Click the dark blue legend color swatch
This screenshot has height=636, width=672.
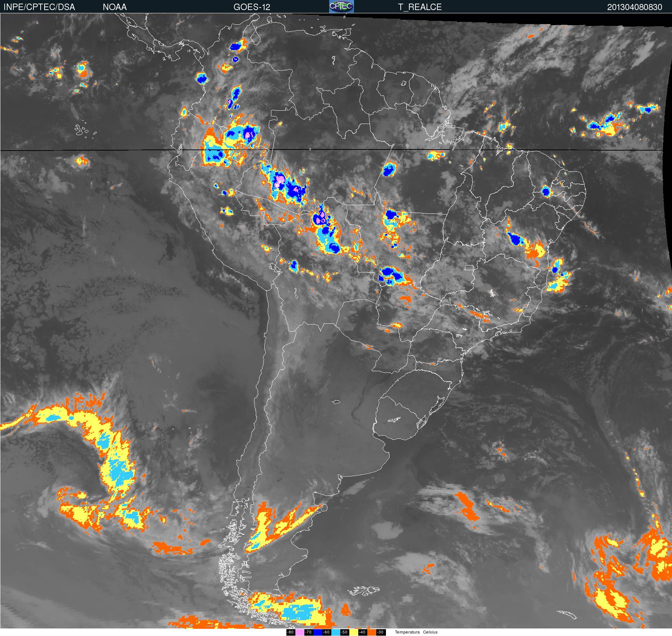click(x=318, y=632)
